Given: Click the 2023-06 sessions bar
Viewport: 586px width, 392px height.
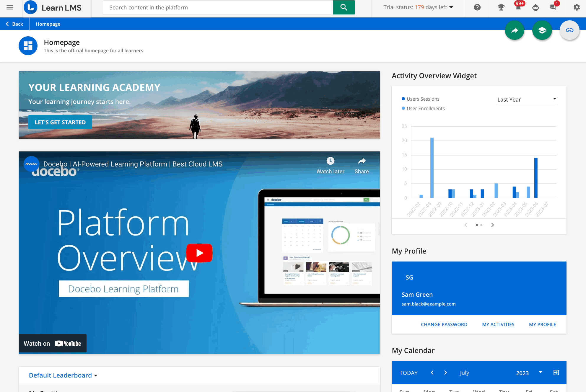Looking at the screenshot, I should pyautogui.click(x=536, y=178).
